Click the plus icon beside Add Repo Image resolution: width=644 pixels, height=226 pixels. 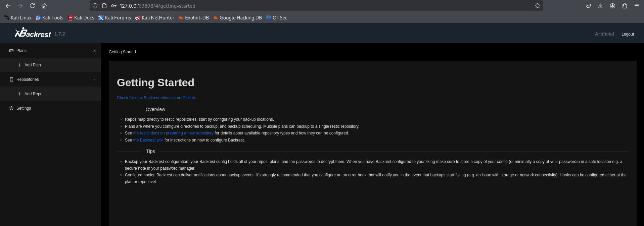click(19, 94)
